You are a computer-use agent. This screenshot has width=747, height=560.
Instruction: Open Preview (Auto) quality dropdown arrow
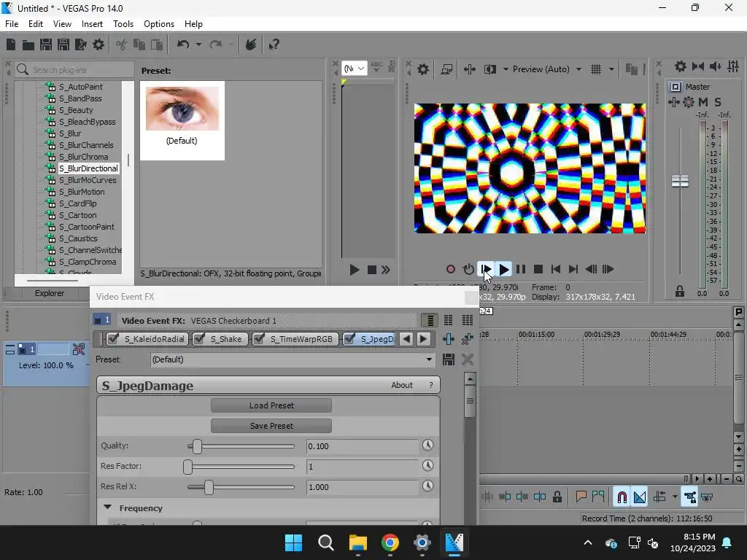pyautogui.click(x=578, y=69)
